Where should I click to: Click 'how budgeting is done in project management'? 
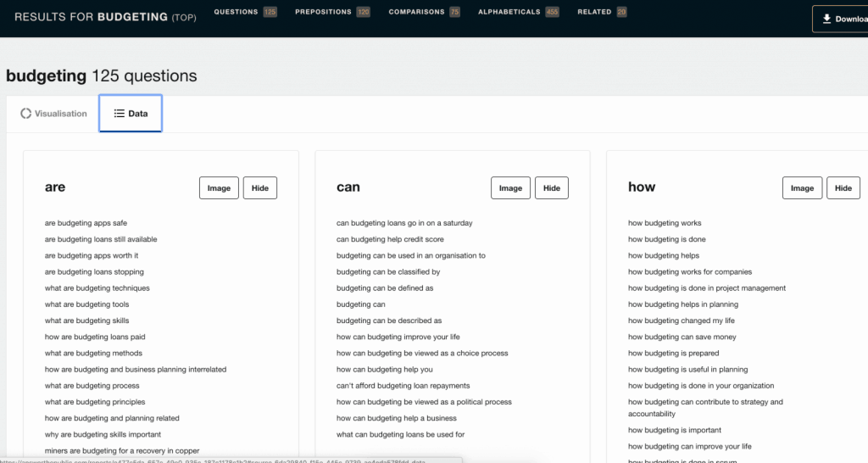[707, 288]
